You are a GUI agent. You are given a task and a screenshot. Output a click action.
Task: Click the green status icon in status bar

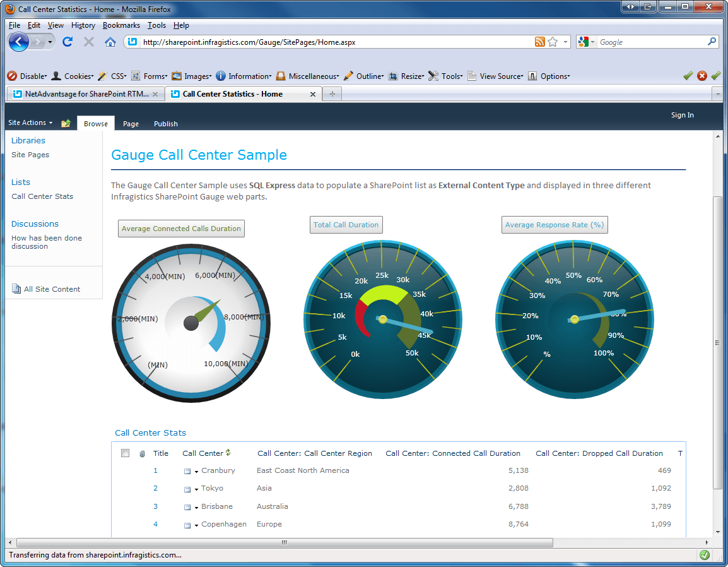[x=704, y=554]
